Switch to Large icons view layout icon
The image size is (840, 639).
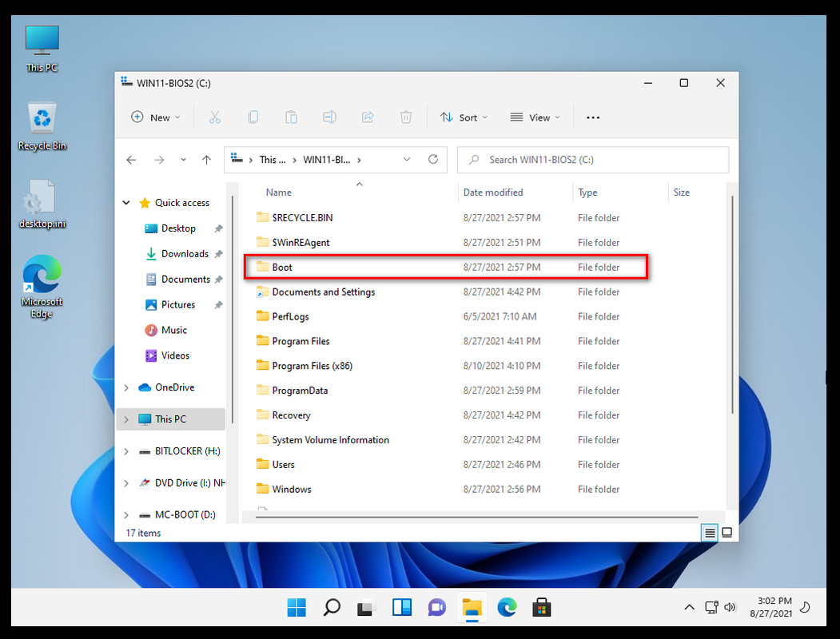click(x=727, y=533)
